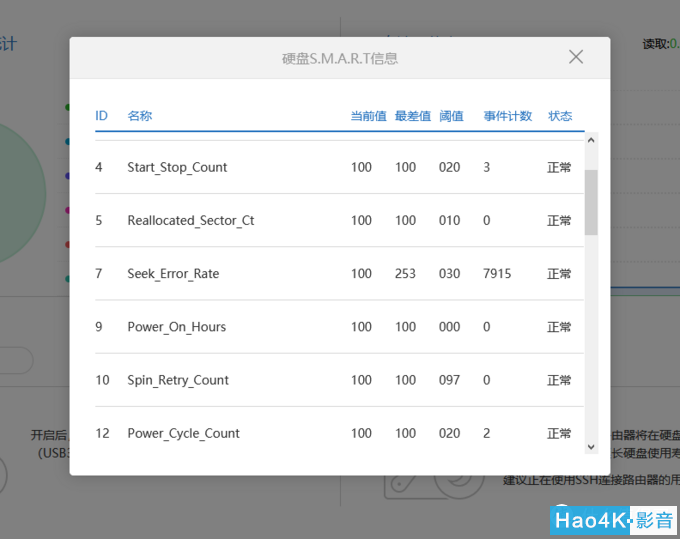
Task: Select the Start_Stop_Count row name
Action: tap(177, 167)
